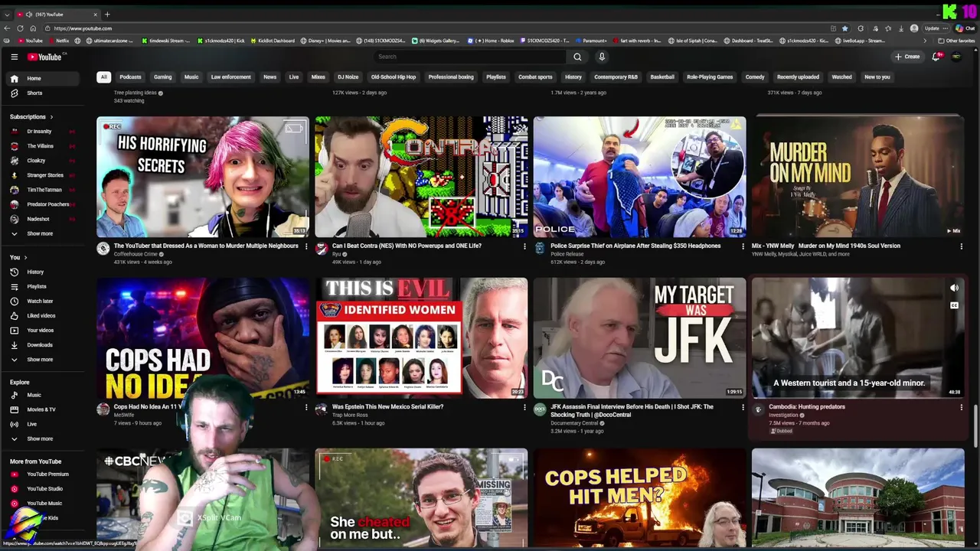Open History in the sidebar
This screenshot has width=980, height=551.
(44, 272)
